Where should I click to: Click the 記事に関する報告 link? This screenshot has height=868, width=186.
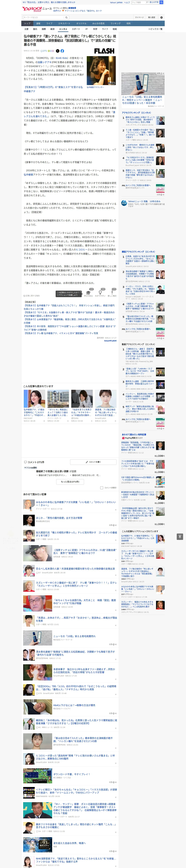pos(31,296)
